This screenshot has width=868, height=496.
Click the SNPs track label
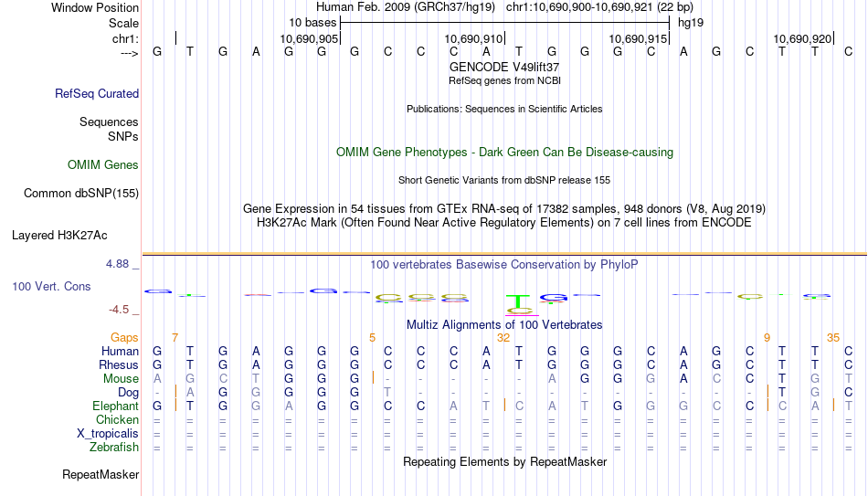tap(123, 136)
